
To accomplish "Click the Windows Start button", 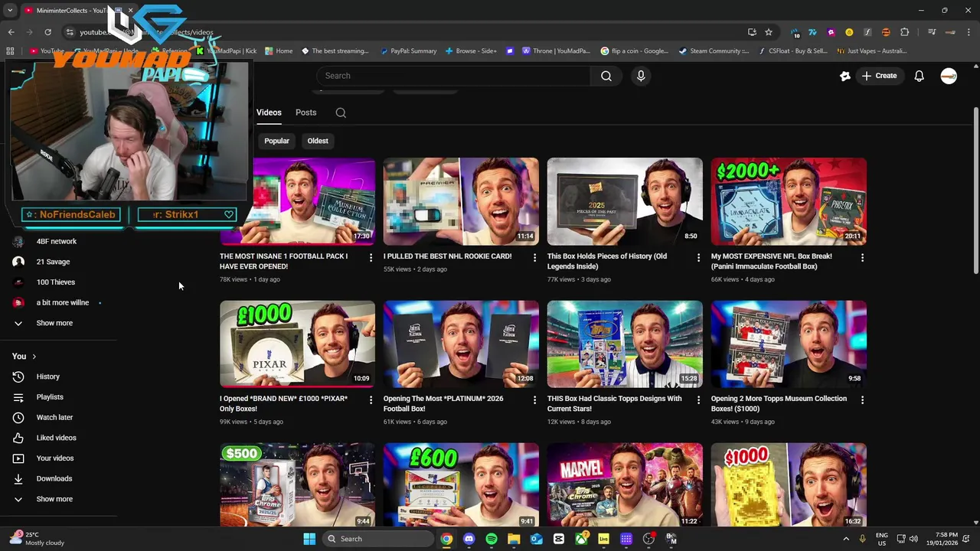I will pos(309,539).
